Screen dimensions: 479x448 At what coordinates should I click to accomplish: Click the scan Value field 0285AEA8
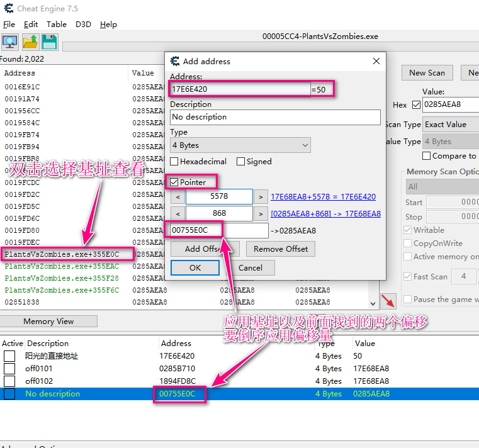[x=451, y=104]
